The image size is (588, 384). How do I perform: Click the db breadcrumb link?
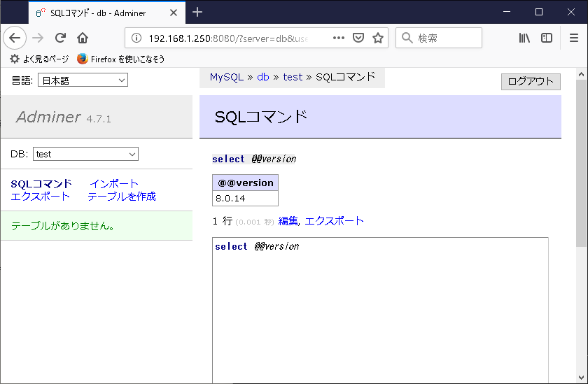click(x=263, y=77)
